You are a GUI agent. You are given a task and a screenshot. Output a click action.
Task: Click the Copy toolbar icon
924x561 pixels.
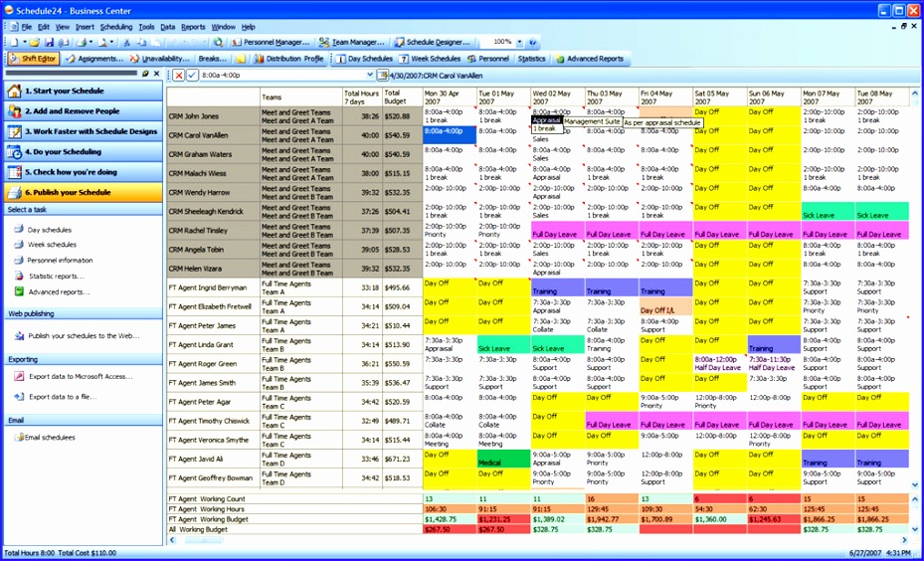[141, 43]
